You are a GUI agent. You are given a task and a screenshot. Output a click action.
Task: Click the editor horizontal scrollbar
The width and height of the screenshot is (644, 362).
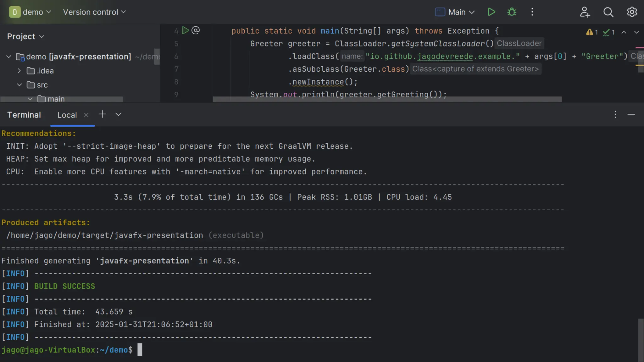pos(387,99)
